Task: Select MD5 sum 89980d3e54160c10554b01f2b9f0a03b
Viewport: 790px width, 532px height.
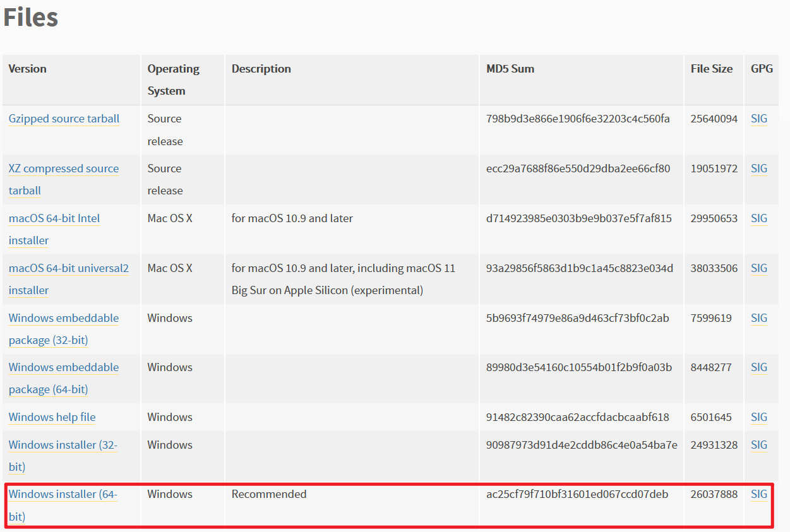Action: [x=579, y=367]
